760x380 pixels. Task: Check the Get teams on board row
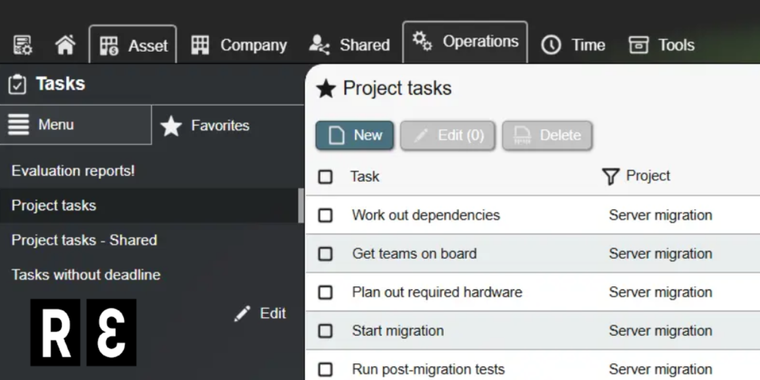coord(325,253)
